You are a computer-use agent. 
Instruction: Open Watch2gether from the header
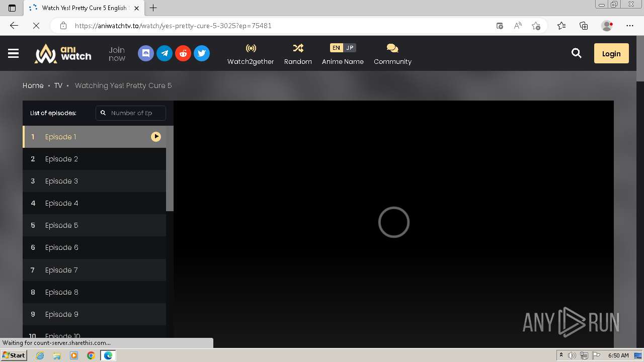(x=251, y=54)
